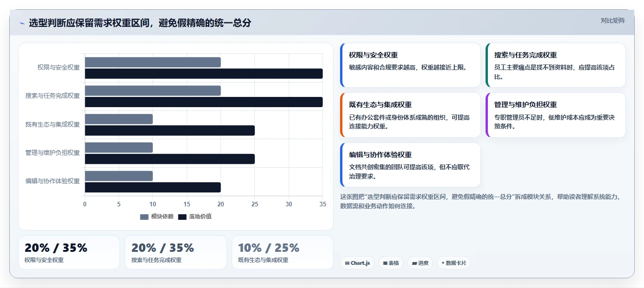Click the 模块依赖 bar for 权限与安全权重
Viewport: 644px width, 288px height.
153,62
